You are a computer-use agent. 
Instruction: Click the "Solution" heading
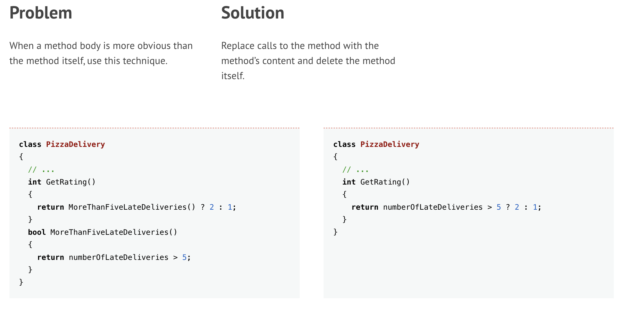[x=253, y=13]
